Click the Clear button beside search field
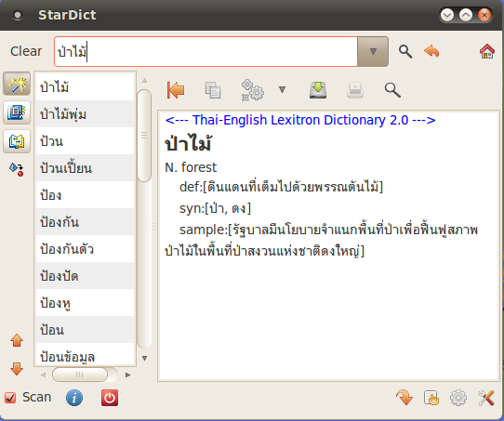Image resolution: width=504 pixels, height=421 pixels. (x=26, y=51)
